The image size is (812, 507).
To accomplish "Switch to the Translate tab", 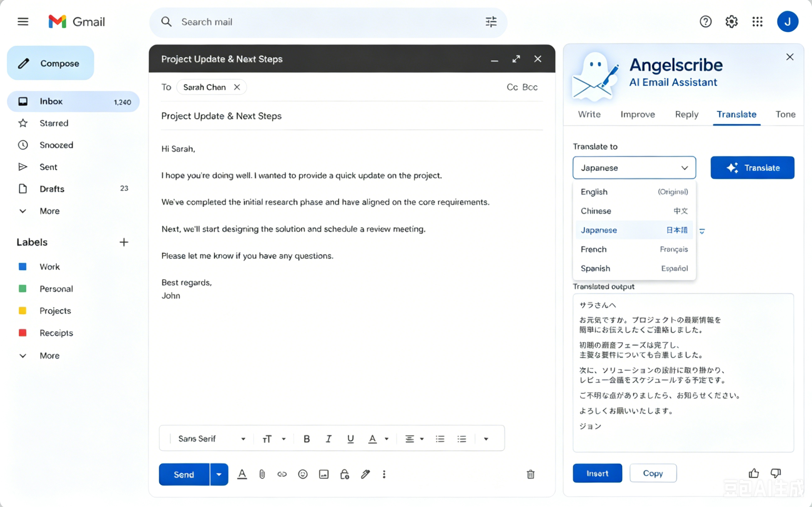I will click(736, 114).
